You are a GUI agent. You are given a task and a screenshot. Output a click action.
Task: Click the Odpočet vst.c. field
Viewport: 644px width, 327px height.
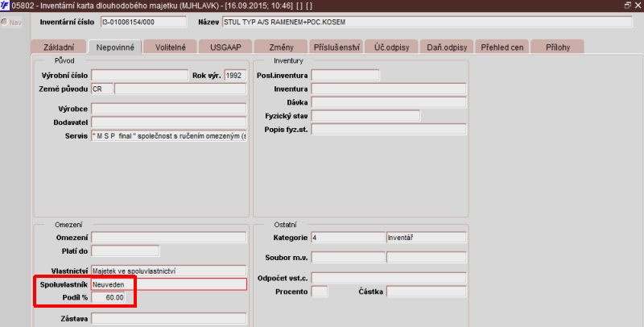pos(389,278)
